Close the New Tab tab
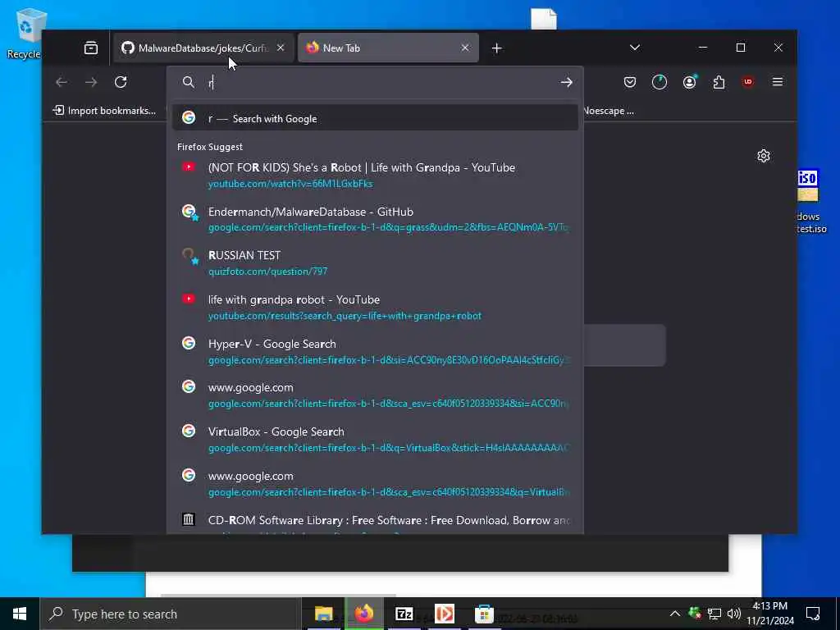 click(x=465, y=48)
